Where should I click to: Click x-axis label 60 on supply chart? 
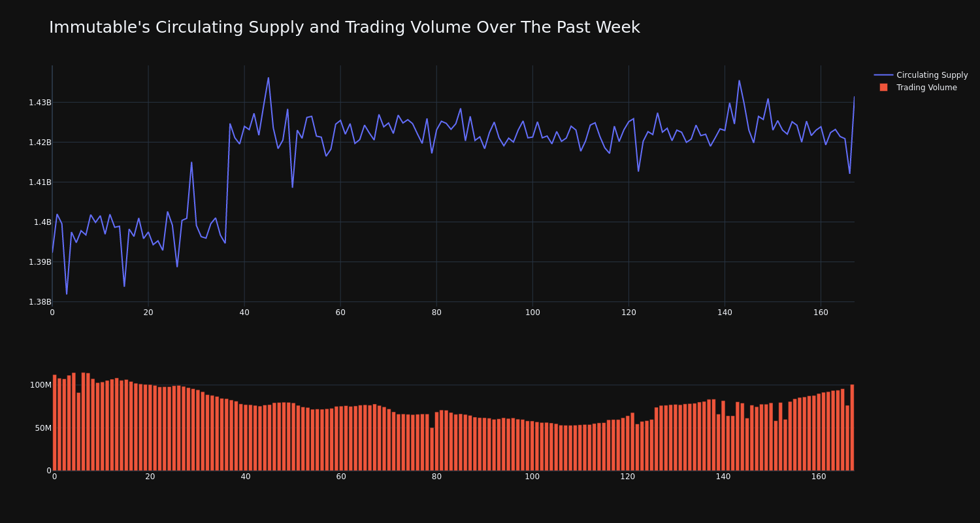[x=340, y=312]
